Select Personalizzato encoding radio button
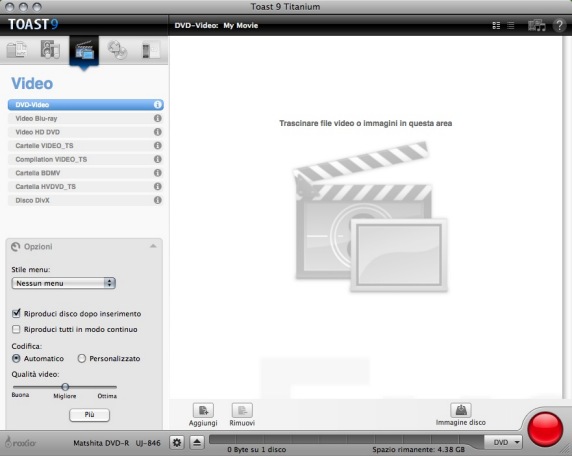Screen dimensions: 572x456 82,359
